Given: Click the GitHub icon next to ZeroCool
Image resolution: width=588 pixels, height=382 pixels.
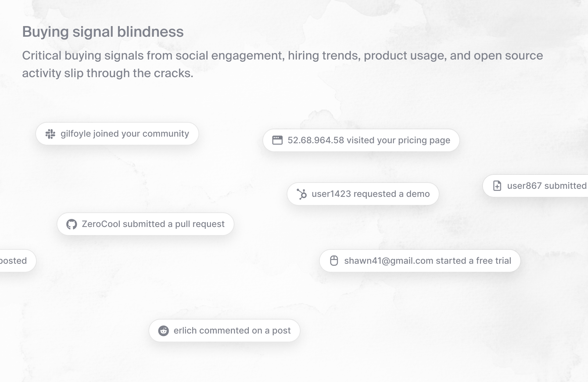Looking at the screenshot, I should (x=72, y=224).
